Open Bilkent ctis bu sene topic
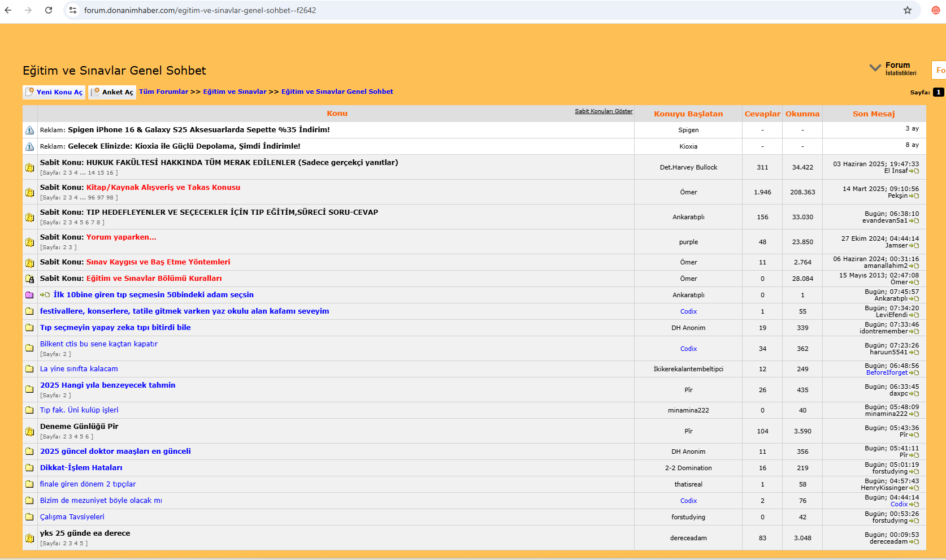Screen dimensions: 946x560 pyautogui.click(x=99, y=344)
